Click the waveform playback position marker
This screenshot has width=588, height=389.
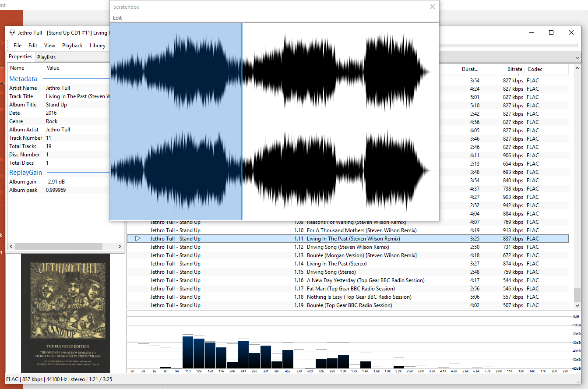[242, 121]
